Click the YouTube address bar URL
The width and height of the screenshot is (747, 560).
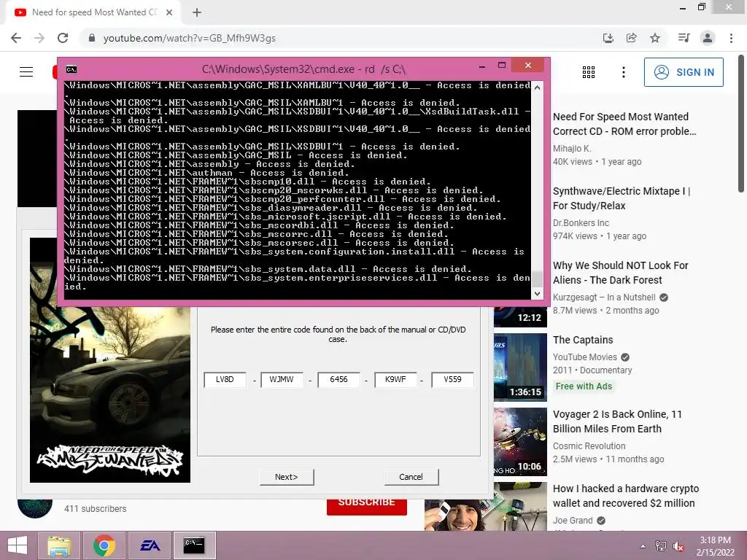coord(189,38)
